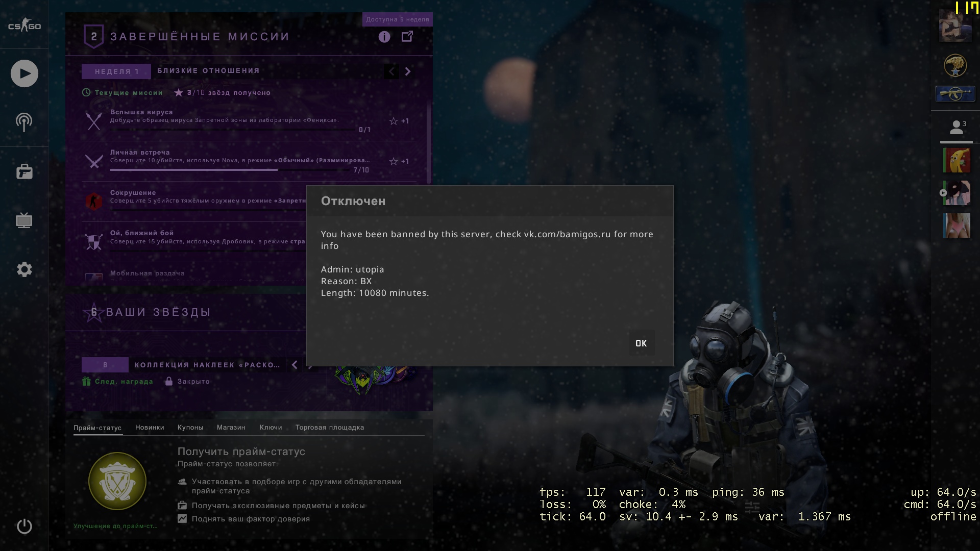The image size is (980, 551).
Task: Click Улучшение до прайм-статуса link
Action: point(115,526)
